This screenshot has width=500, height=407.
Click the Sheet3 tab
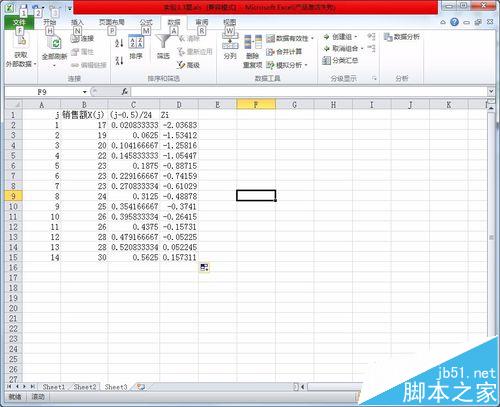(116, 387)
